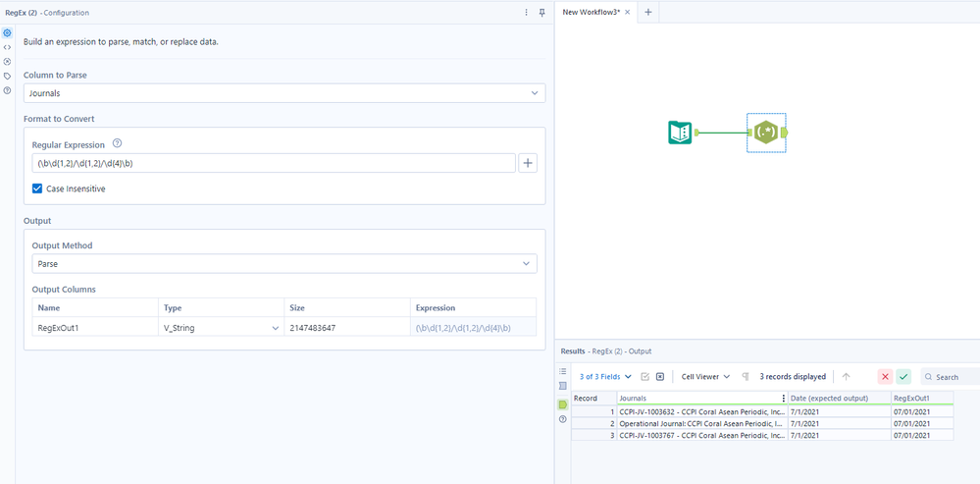
Task: Expand the 3 of 3 Fields dropdown
Action: click(605, 376)
